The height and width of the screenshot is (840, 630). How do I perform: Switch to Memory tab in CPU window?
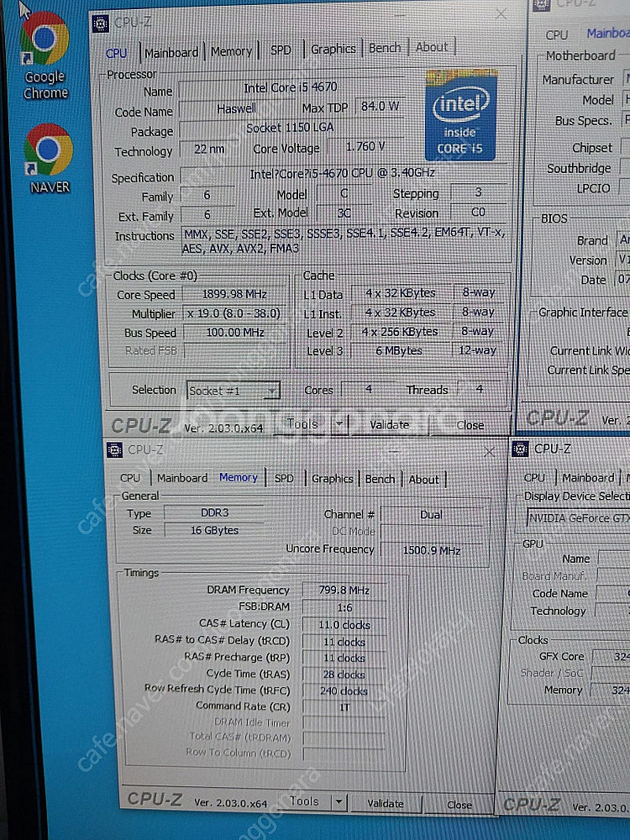[x=231, y=51]
